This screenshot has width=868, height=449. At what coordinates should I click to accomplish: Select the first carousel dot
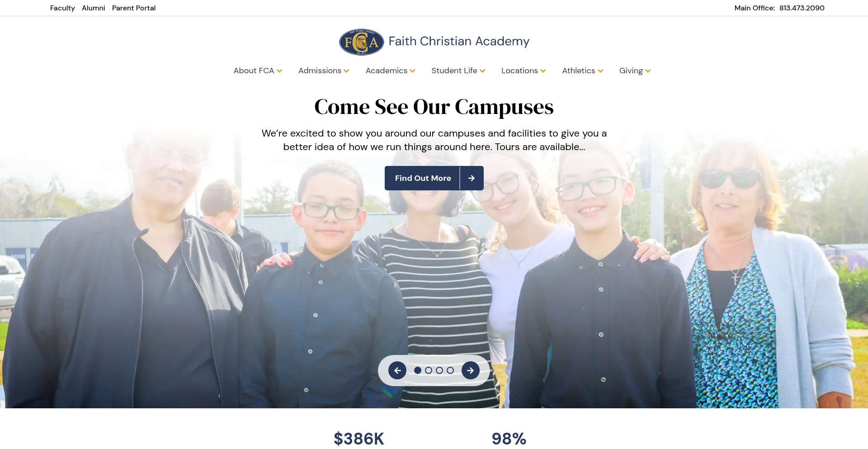coord(418,370)
